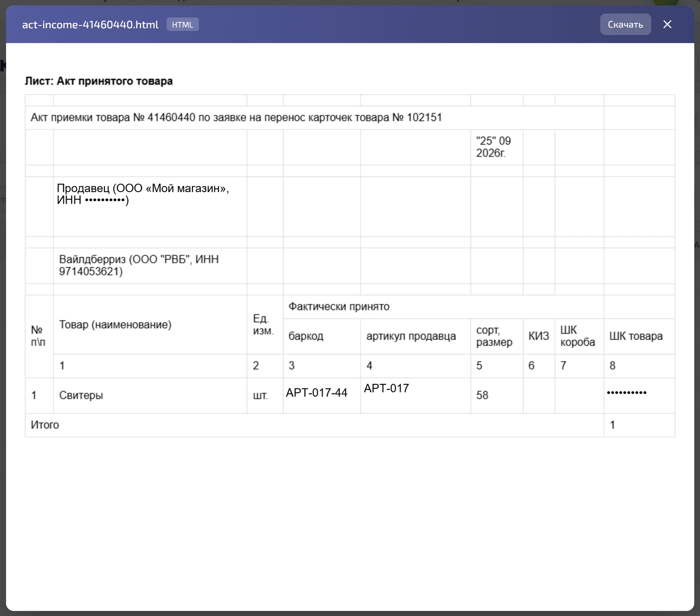
Task: Click the Вайлдберриз ООО "РВБ" ИНН cell
Action: tap(150, 266)
